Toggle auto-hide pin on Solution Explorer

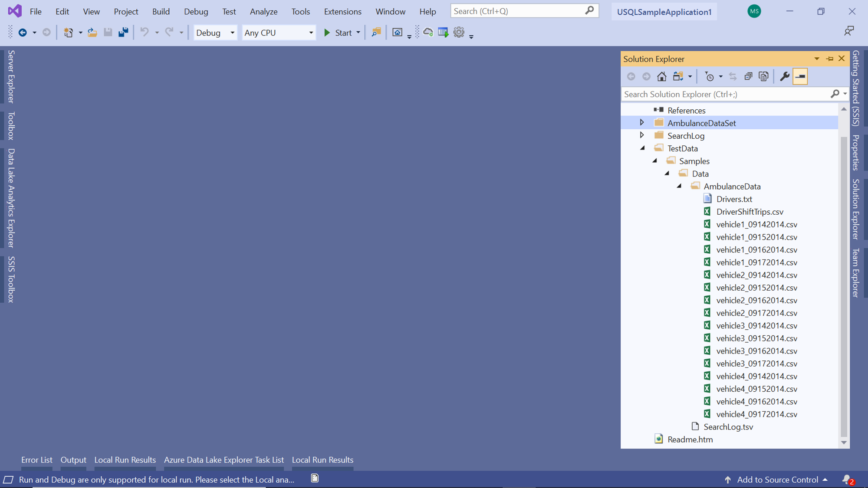[829, 59]
